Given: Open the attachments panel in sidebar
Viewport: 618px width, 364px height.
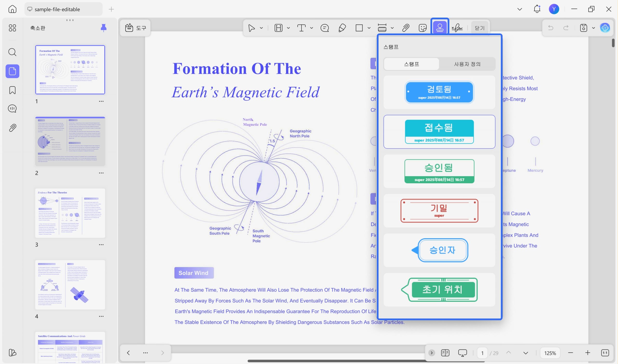Looking at the screenshot, I should coord(12,127).
